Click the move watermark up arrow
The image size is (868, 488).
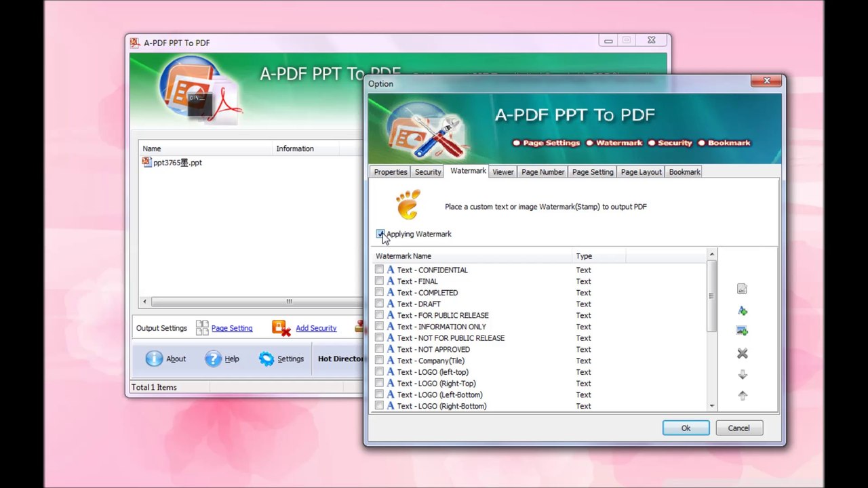click(742, 396)
